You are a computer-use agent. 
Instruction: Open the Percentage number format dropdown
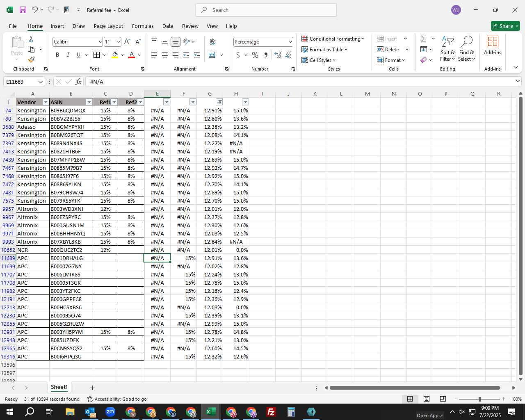click(x=290, y=42)
